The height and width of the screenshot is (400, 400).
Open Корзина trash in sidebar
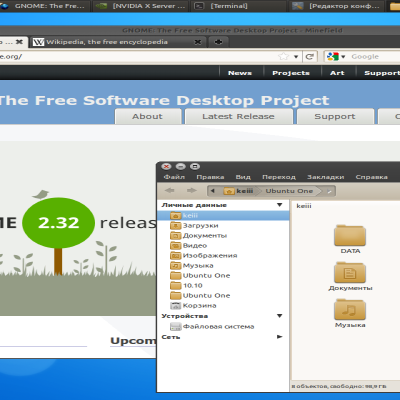223,305
